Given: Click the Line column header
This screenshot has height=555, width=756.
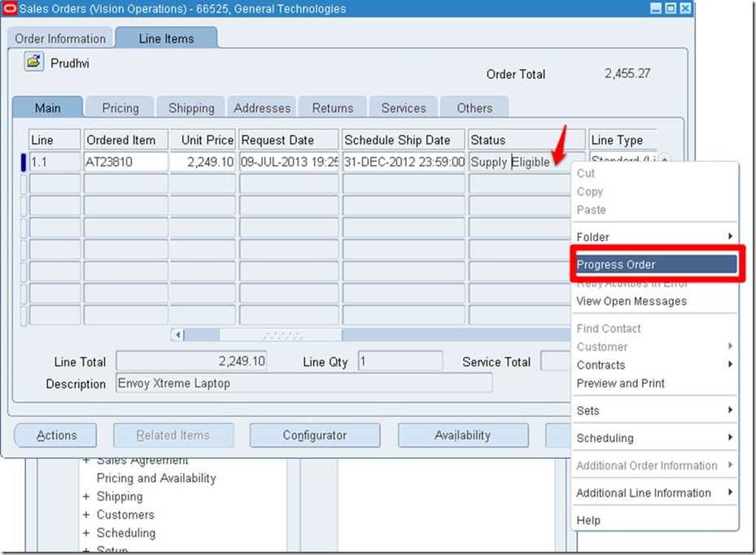Looking at the screenshot, I should (55, 140).
